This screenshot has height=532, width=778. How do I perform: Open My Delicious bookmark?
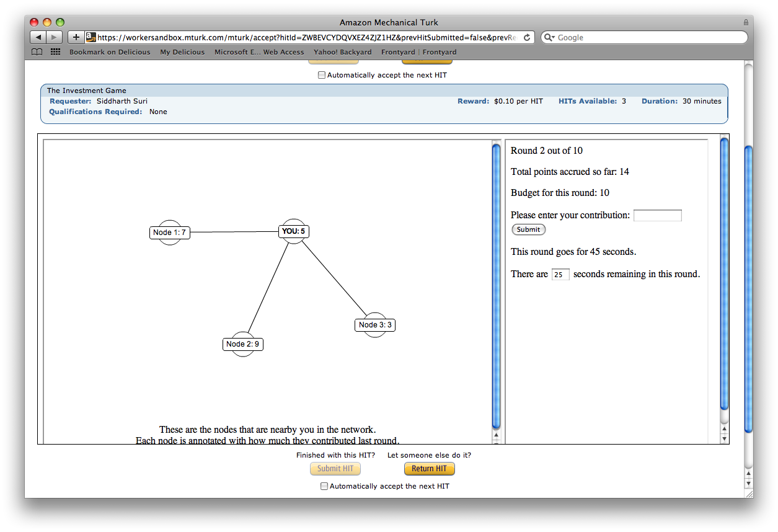pos(182,52)
